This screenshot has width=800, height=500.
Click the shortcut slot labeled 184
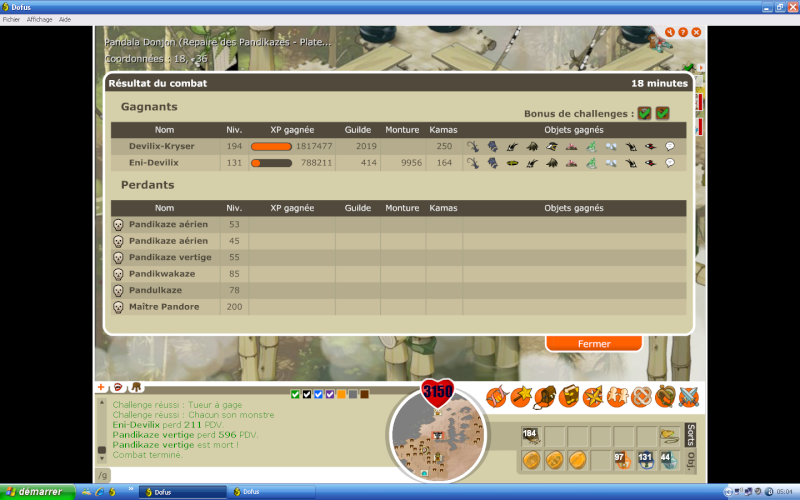click(531, 436)
